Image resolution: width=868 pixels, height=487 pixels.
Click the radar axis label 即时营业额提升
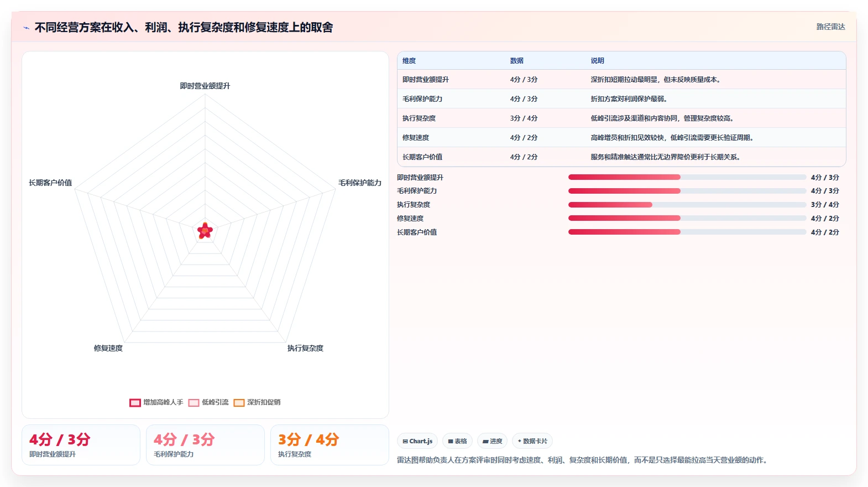(205, 86)
